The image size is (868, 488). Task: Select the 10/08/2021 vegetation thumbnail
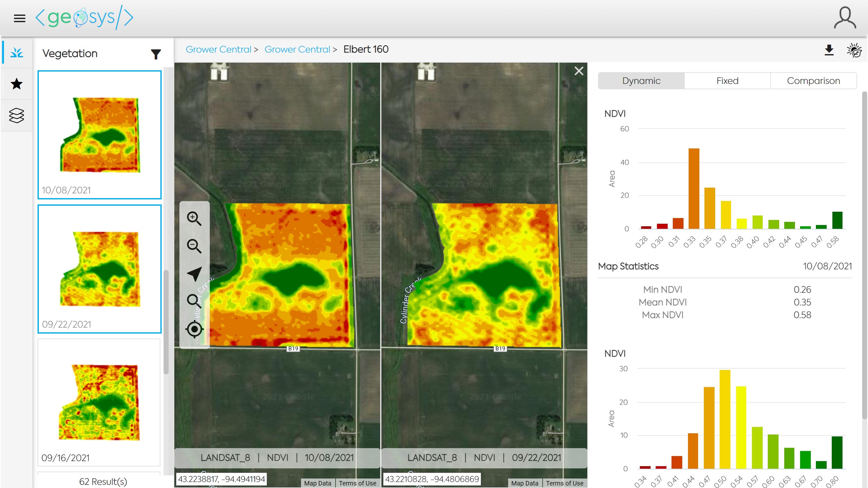click(x=99, y=135)
